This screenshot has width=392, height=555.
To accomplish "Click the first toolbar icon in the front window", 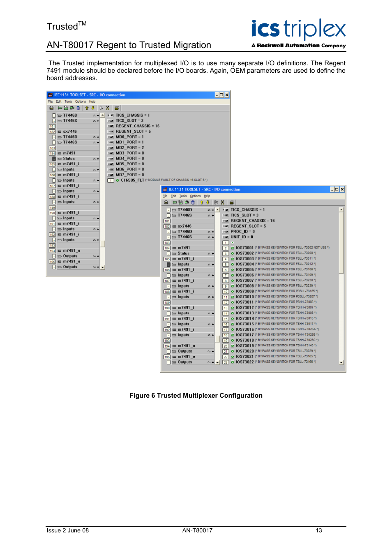I will (x=166, y=203).
